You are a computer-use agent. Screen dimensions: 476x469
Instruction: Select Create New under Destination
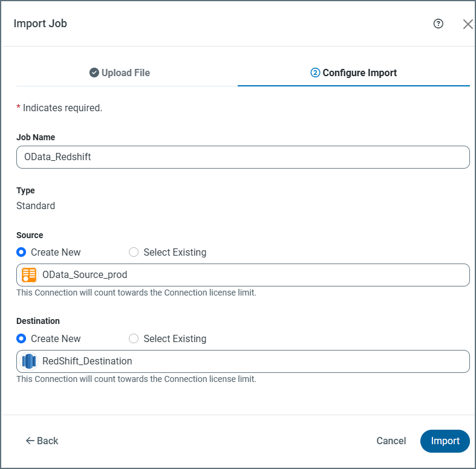tap(22, 338)
